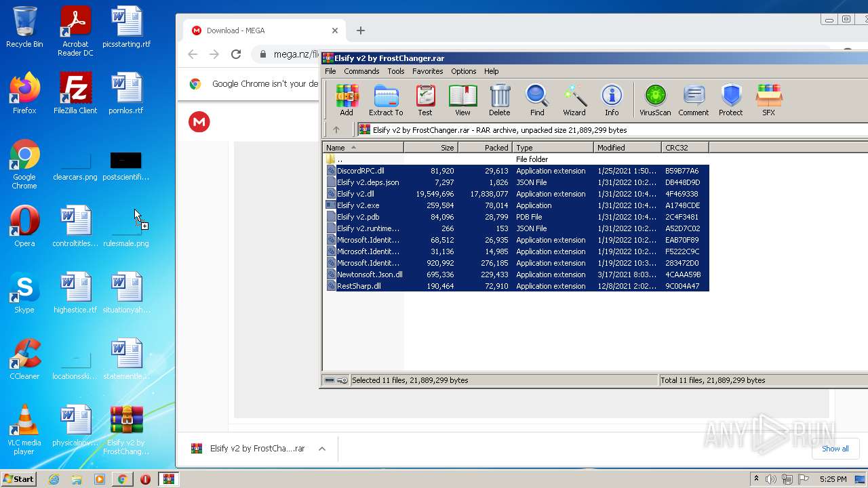Click the Add toolbar icon in WinRAR

(347, 100)
